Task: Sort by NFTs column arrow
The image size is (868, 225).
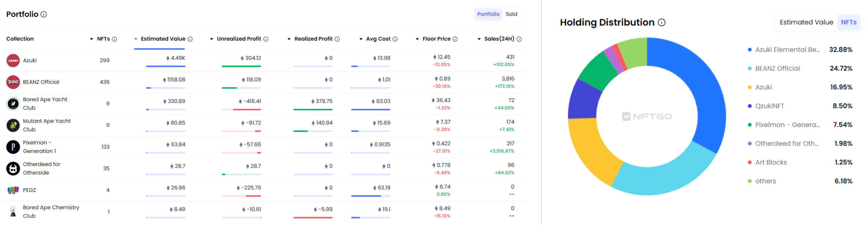Action: tap(92, 39)
